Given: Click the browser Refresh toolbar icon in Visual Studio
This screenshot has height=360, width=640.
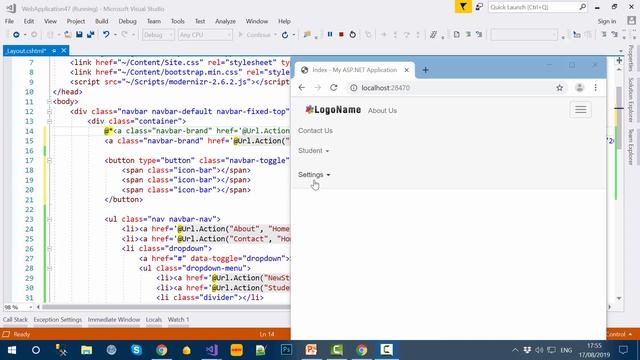Looking at the screenshot, I should (x=285, y=35).
